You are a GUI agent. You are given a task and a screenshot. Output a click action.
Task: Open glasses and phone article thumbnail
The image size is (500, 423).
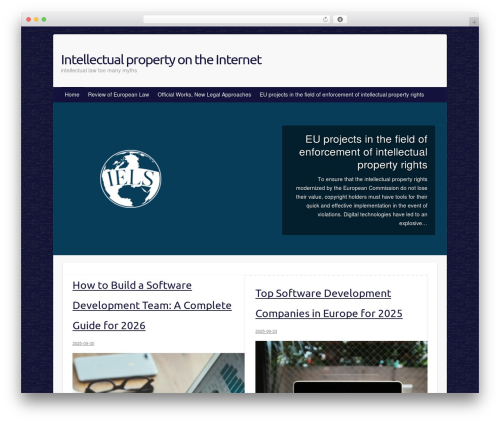coord(158,373)
